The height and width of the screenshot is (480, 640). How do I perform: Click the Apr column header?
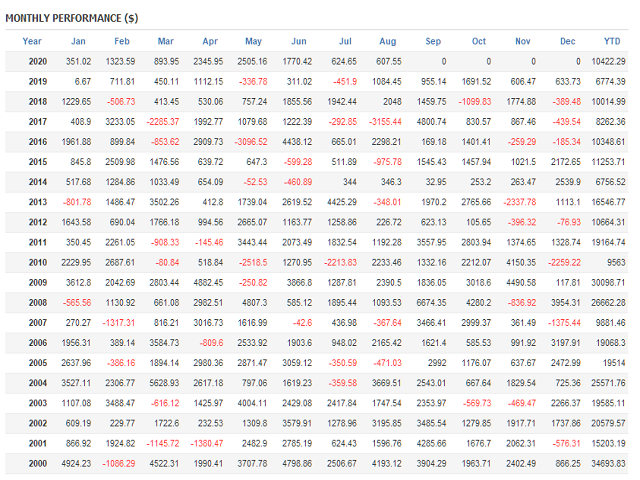click(x=210, y=41)
